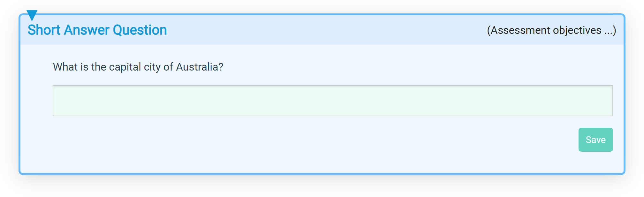This screenshot has height=197, width=644.
Task: Activate the green Save control
Action: 595,140
